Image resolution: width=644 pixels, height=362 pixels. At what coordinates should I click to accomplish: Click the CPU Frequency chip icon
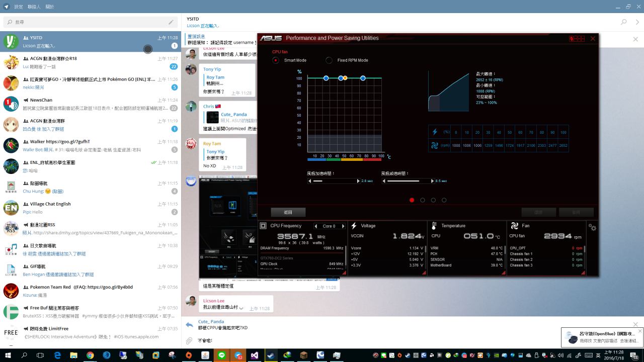tap(263, 226)
